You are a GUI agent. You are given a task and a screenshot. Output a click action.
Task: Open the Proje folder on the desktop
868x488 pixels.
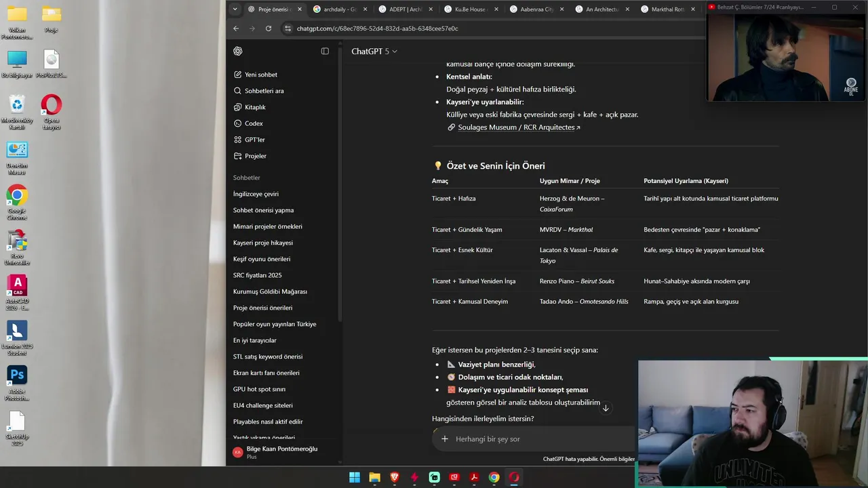pos(52,18)
